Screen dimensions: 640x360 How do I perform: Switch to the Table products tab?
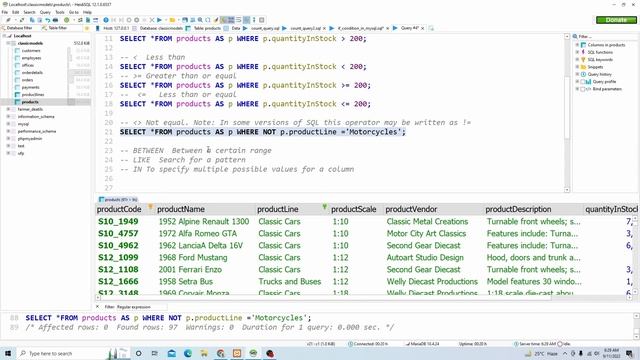(x=203, y=28)
